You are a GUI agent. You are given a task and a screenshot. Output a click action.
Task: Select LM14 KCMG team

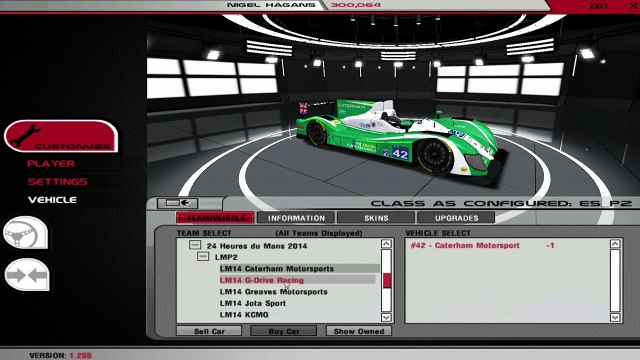point(244,315)
